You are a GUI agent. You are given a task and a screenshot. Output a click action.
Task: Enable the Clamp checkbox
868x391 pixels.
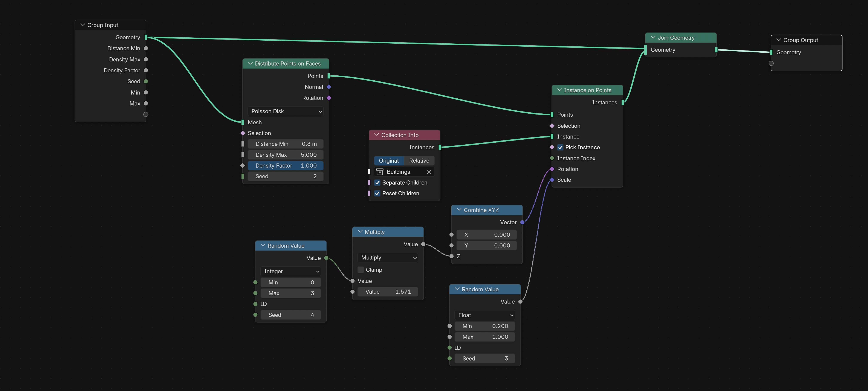pyautogui.click(x=361, y=270)
